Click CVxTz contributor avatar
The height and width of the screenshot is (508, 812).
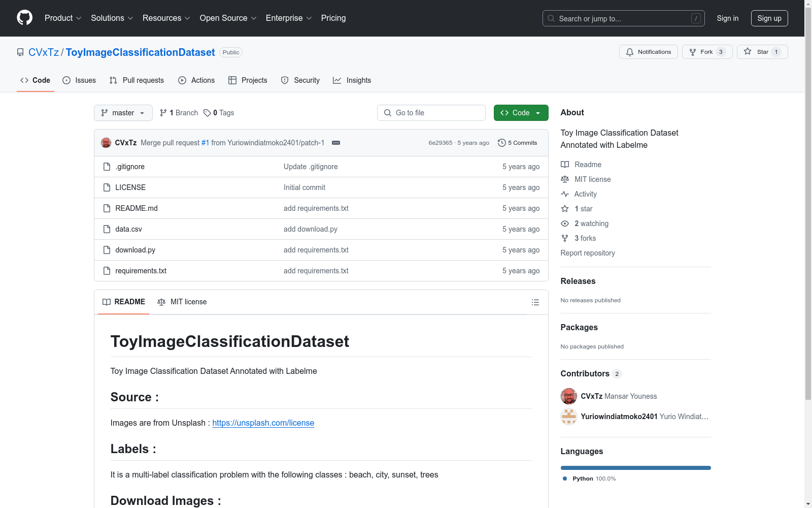tap(569, 396)
